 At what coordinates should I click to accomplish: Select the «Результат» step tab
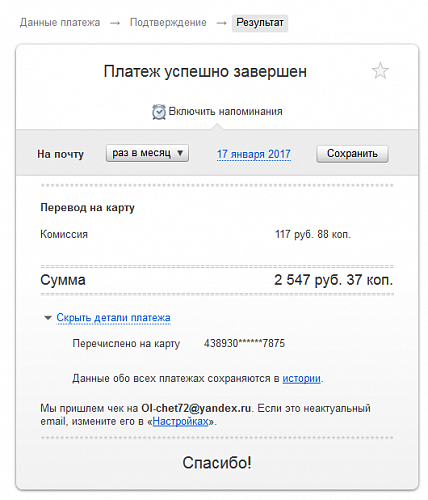pyautogui.click(x=260, y=23)
